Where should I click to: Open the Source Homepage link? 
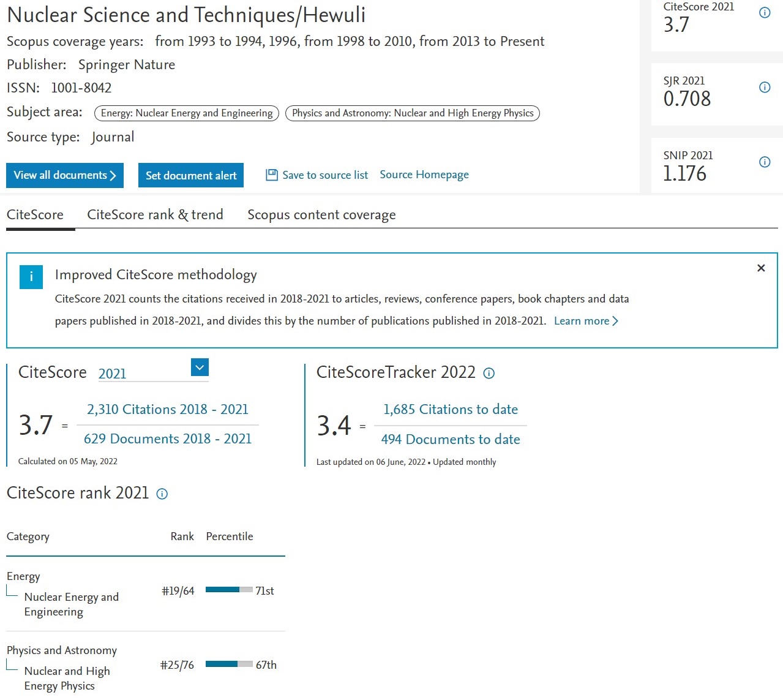point(424,175)
